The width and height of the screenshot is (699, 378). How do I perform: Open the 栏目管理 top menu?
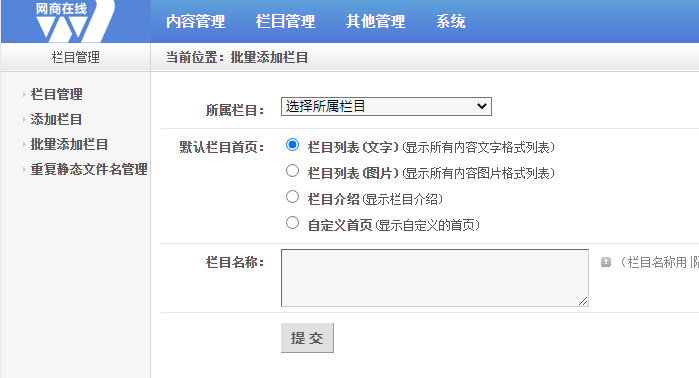coord(285,21)
